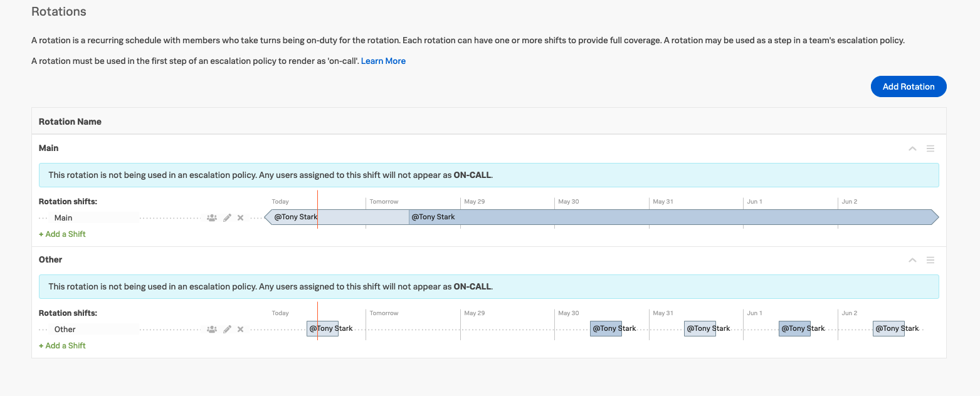Add a shift under the Main rotation
This screenshot has width=980, height=396.
[x=61, y=234]
